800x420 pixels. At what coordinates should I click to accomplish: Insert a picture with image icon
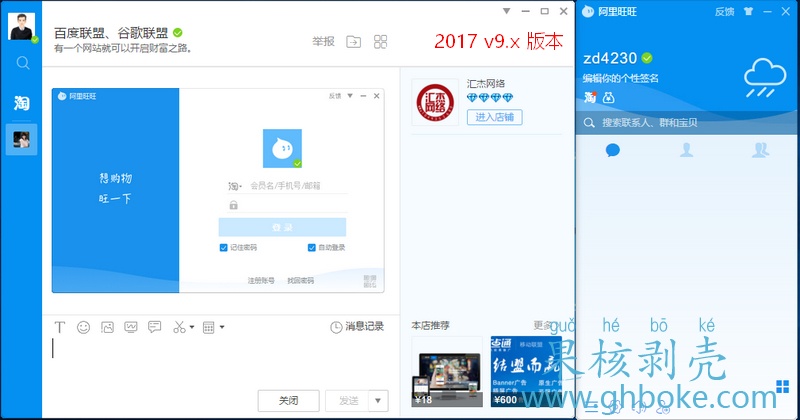click(107, 327)
